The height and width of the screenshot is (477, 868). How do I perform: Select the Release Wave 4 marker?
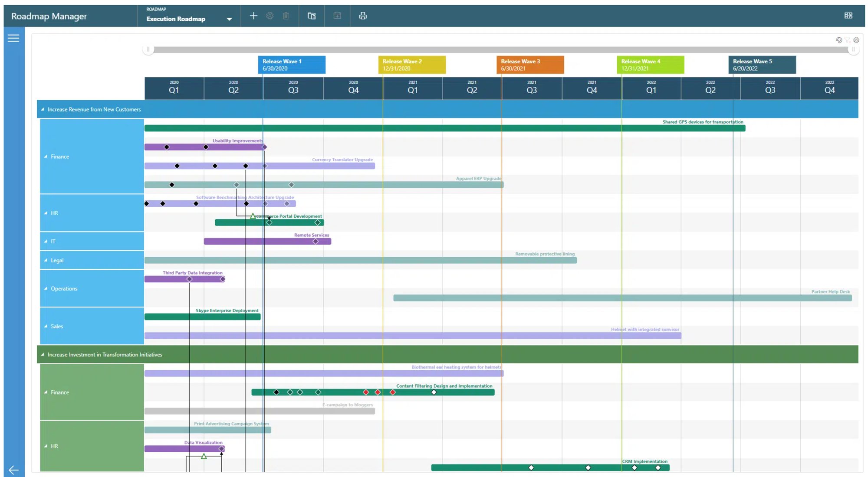pos(651,65)
